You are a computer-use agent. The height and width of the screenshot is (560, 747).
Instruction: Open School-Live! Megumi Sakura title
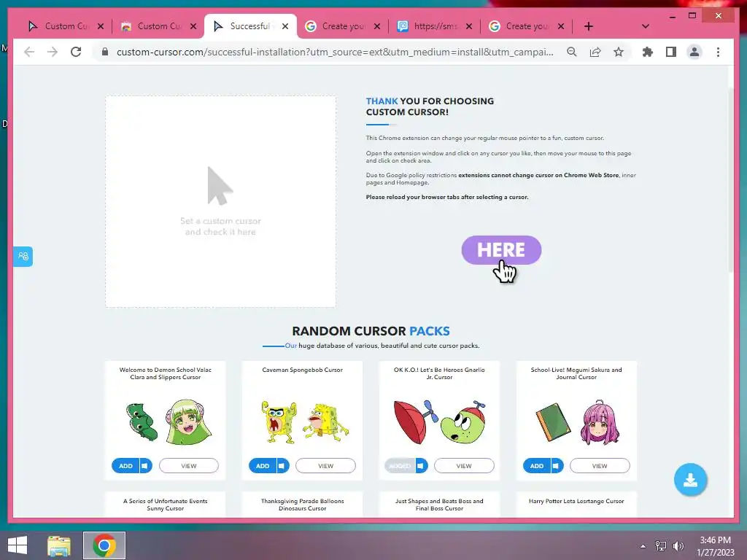[x=576, y=373]
